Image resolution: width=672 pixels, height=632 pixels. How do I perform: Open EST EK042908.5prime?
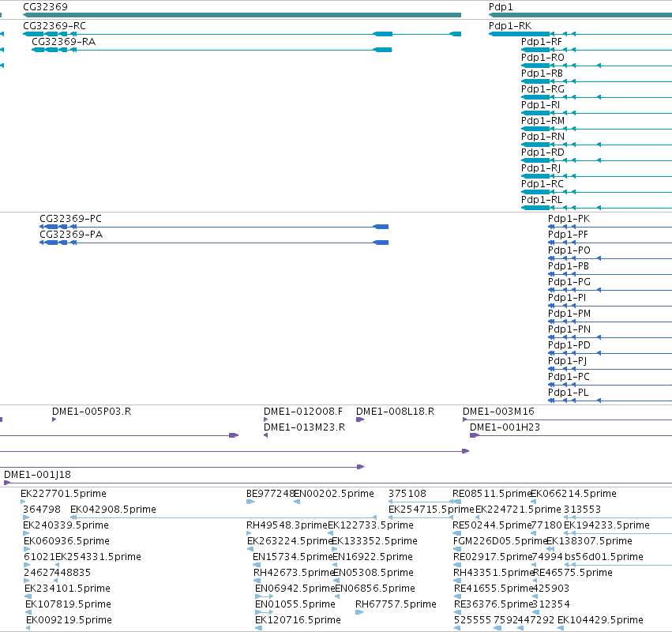click(x=113, y=510)
